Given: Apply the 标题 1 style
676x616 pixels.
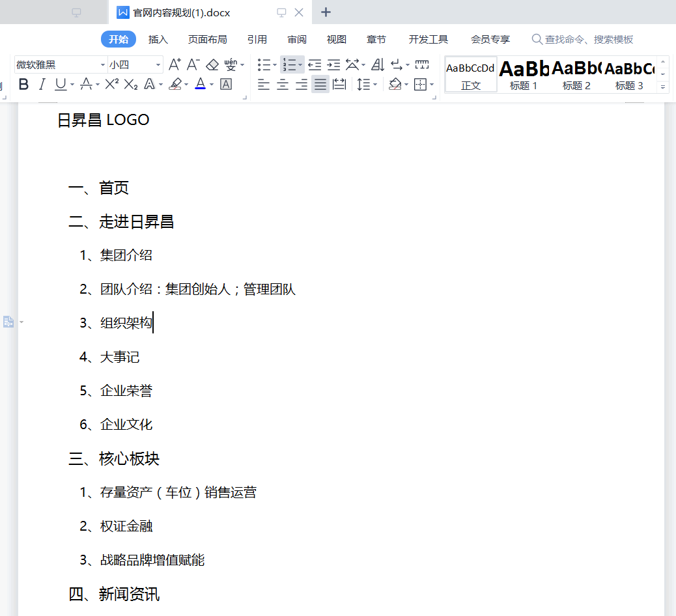Looking at the screenshot, I should point(523,74).
